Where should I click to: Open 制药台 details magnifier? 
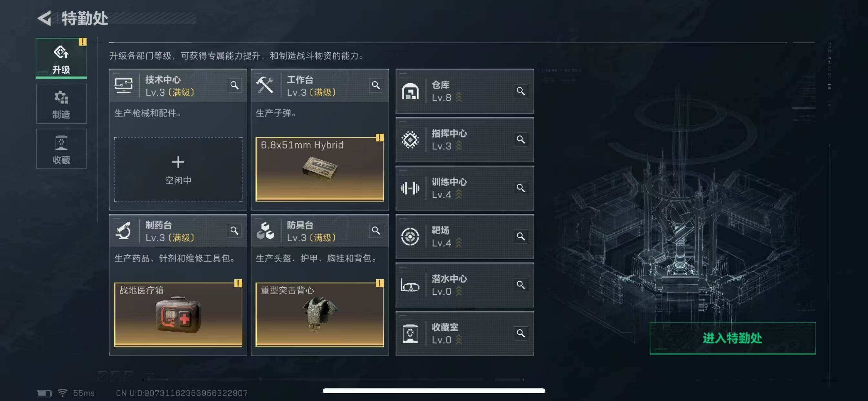pos(234,231)
